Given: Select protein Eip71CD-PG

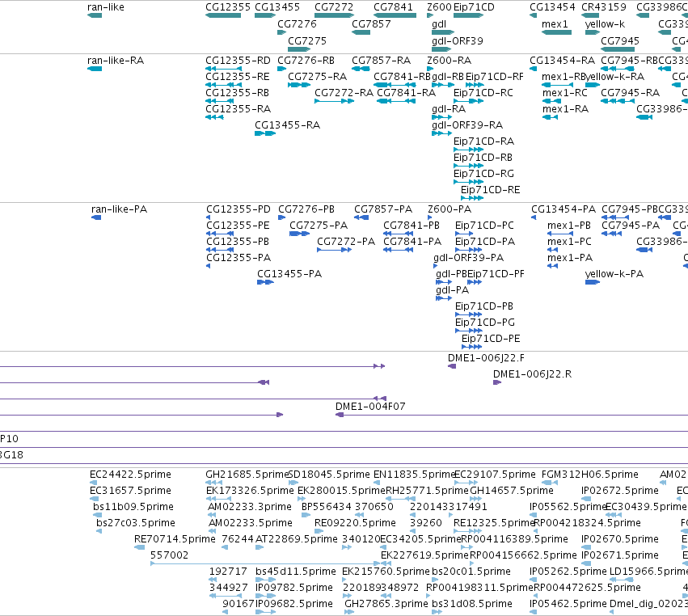Looking at the screenshot, I should [x=485, y=323].
